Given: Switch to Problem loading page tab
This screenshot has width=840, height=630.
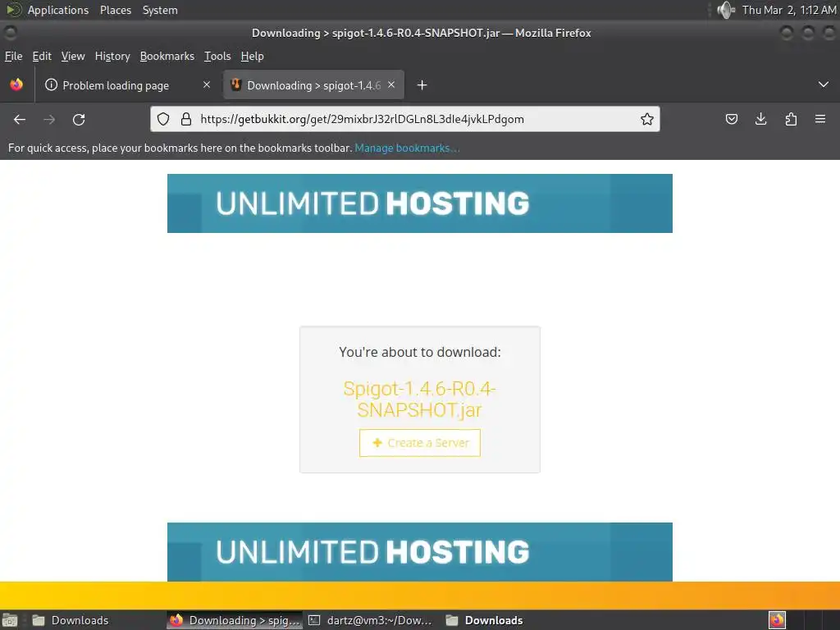Looking at the screenshot, I should (127, 85).
